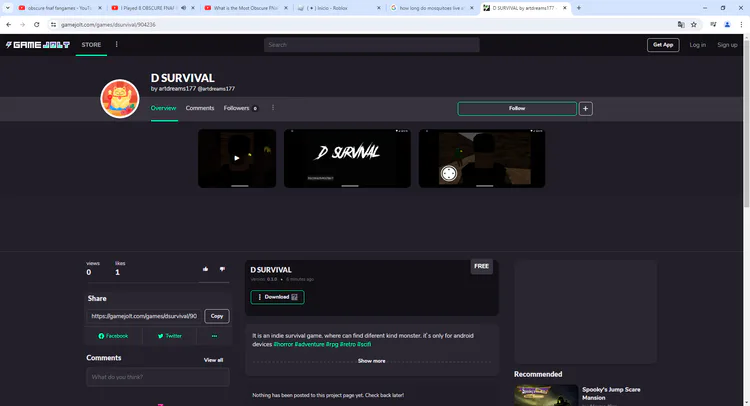The image size is (750, 406).
Task: Click the plus button next to Follow
Action: pyautogui.click(x=585, y=109)
